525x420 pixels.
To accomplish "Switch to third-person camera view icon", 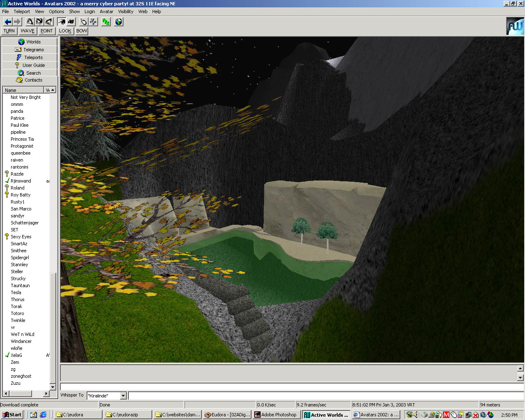I will click(71, 22).
